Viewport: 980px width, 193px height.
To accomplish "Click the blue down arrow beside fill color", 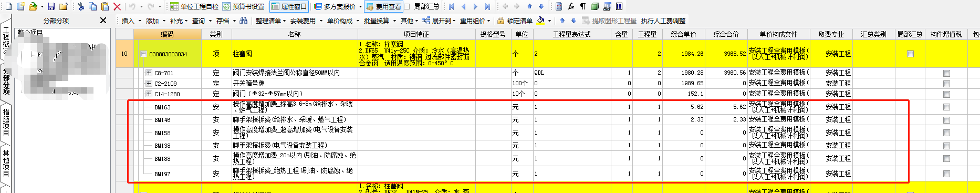I will 574,21.
